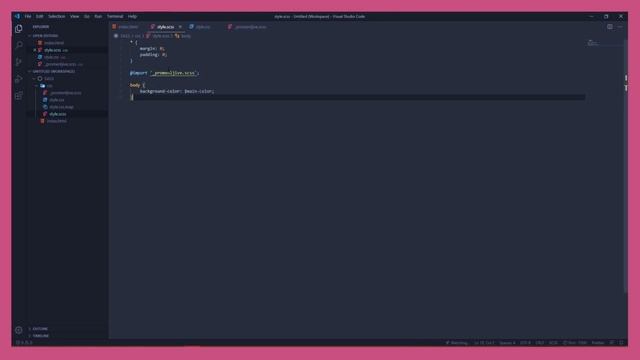Click the Prettier status bar item
This screenshot has width=640, height=360.
click(598, 342)
